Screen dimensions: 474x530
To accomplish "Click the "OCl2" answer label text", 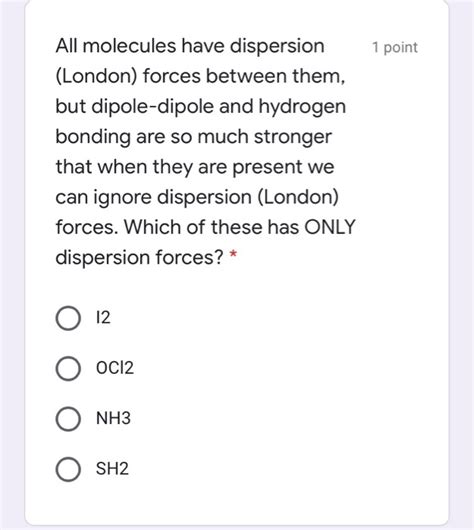I will 115,368.
